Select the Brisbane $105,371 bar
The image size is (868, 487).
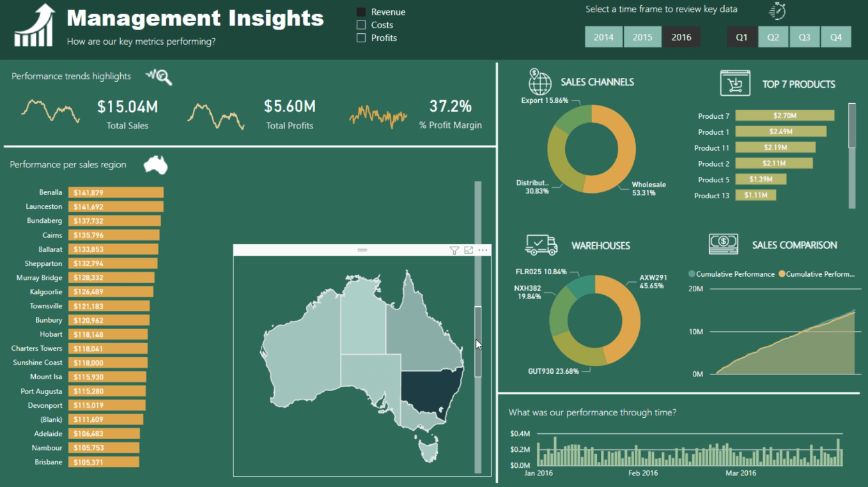104,462
